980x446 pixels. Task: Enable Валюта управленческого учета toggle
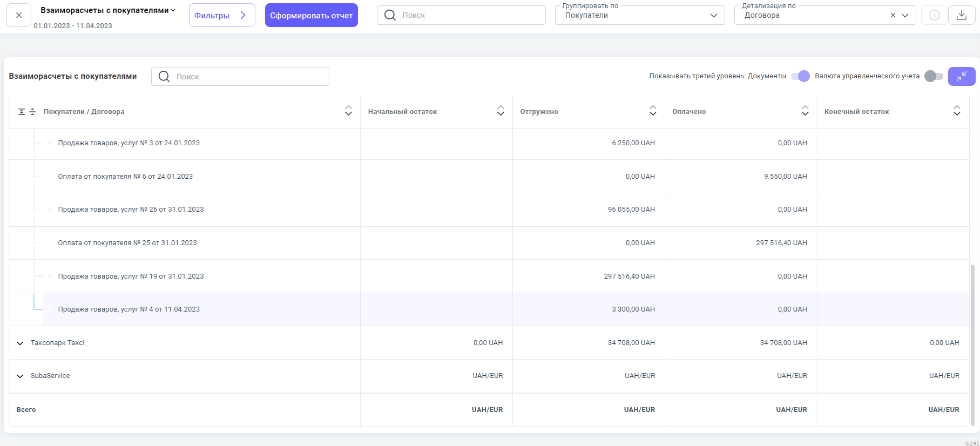point(934,76)
